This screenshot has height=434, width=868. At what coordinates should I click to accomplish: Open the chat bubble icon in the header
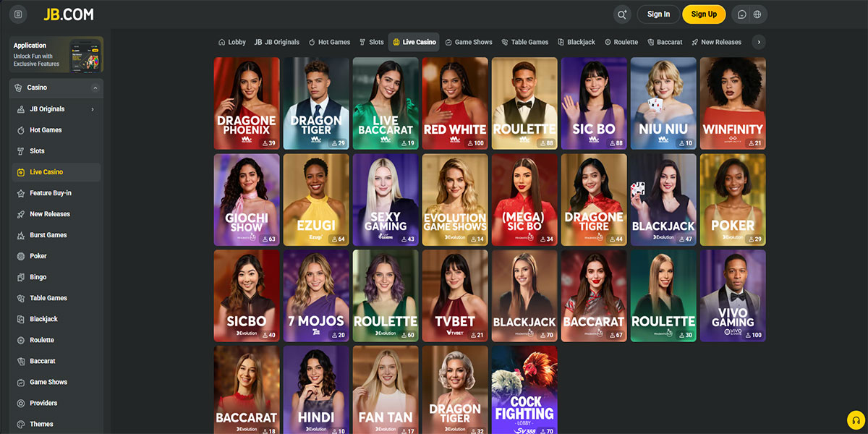point(741,14)
